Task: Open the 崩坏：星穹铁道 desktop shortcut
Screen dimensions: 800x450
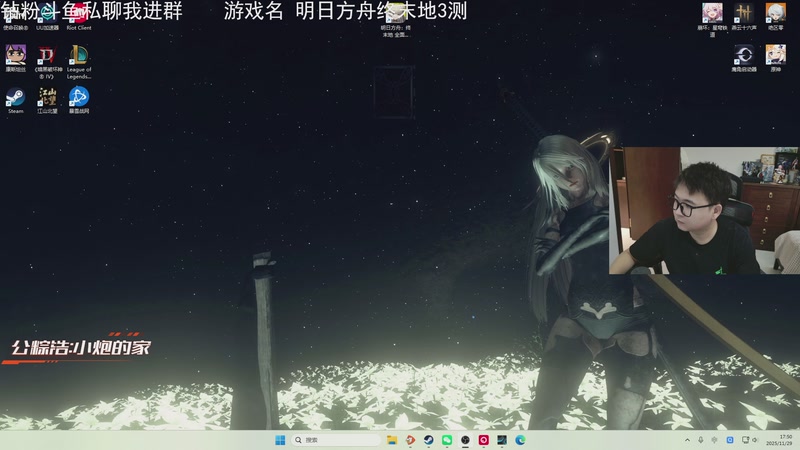Action: 712,19
